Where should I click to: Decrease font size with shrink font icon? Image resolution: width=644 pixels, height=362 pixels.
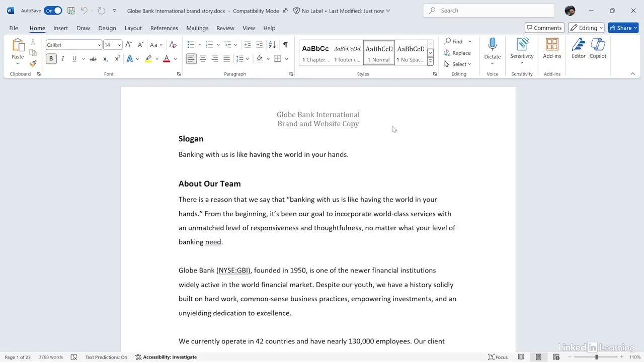tap(140, 45)
